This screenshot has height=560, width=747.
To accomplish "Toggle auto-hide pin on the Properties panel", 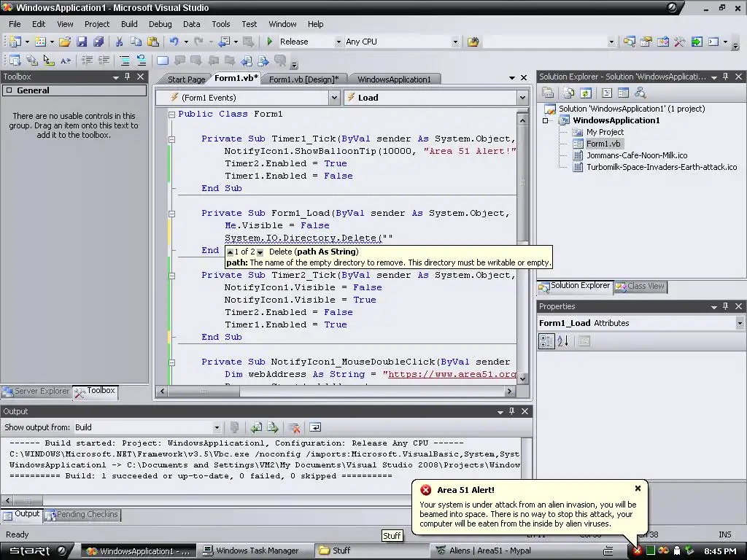I will (x=726, y=306).
